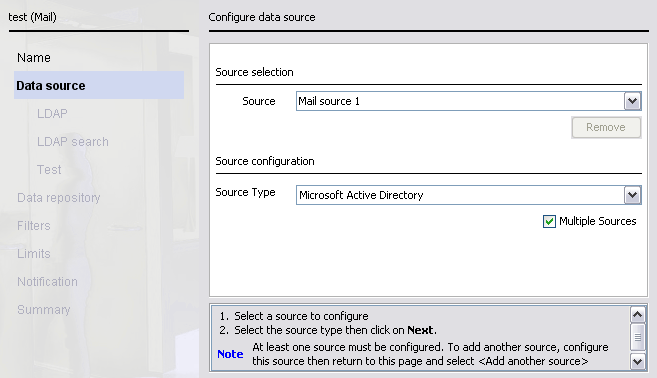Expand the Source Type dropdown arrow
This screenshot has height=378, width=657.
(632, 195)
